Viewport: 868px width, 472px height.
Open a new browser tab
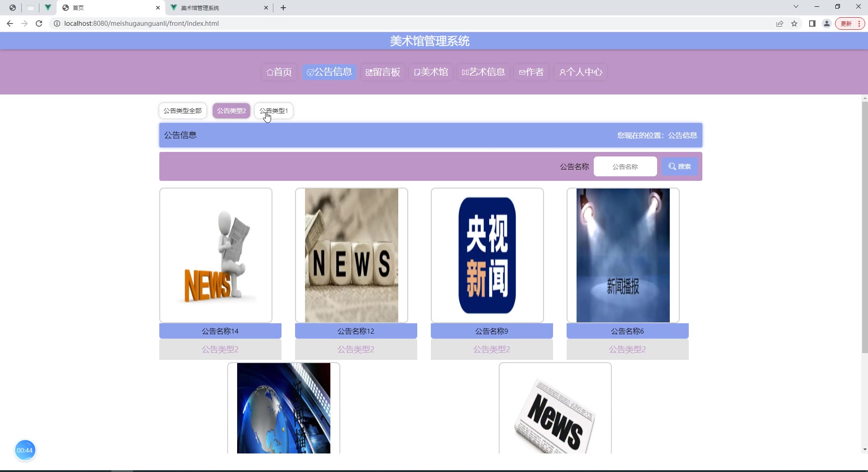[283, 8]
